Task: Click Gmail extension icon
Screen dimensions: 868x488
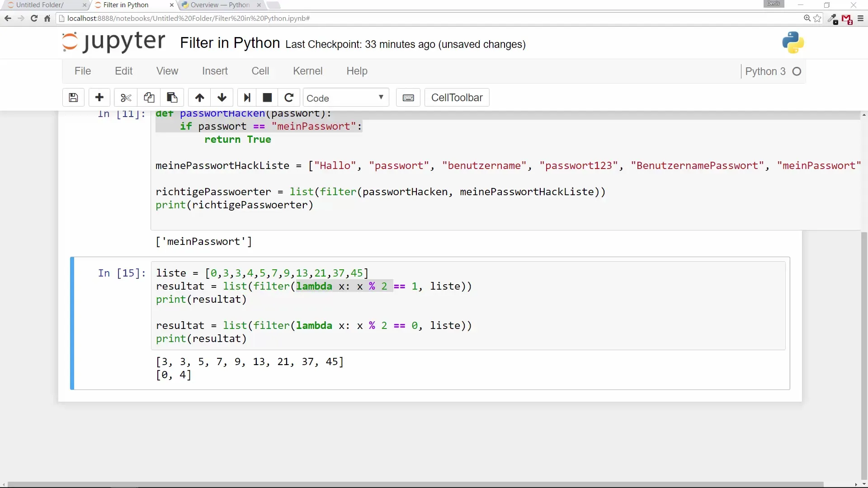Action: [847, 19]
